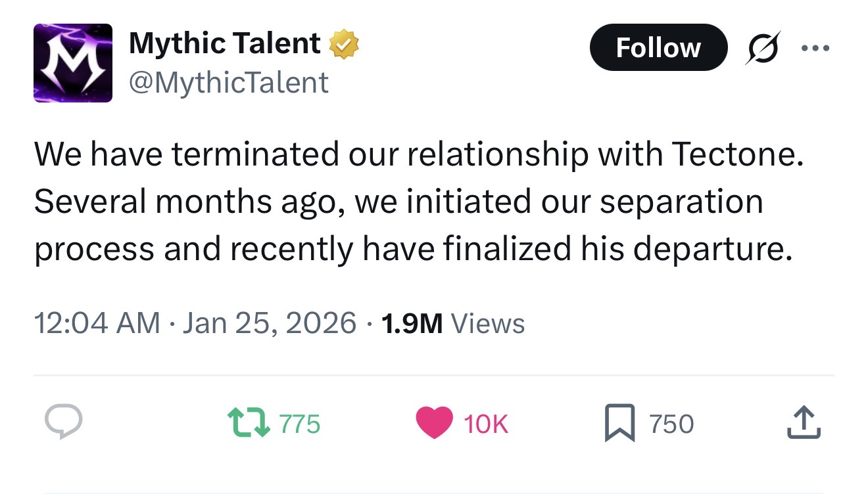Click the 10K likes count
Viewport: 868px width, 494px height.
486,424
